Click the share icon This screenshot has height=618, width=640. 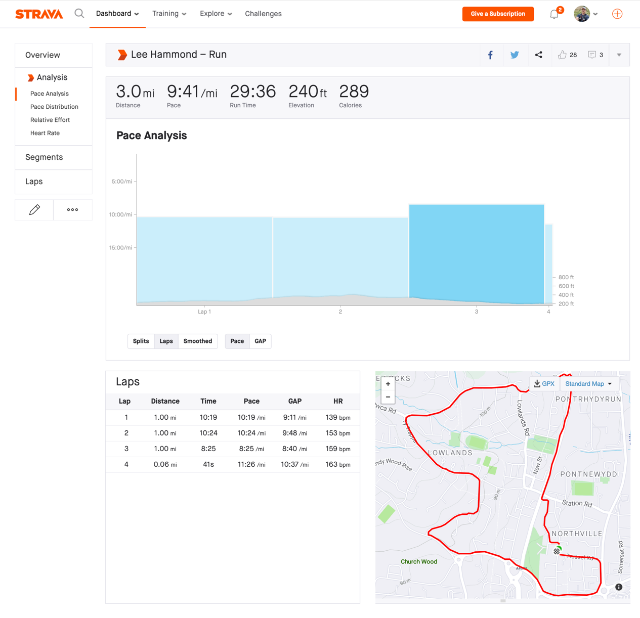click(538, 55)
